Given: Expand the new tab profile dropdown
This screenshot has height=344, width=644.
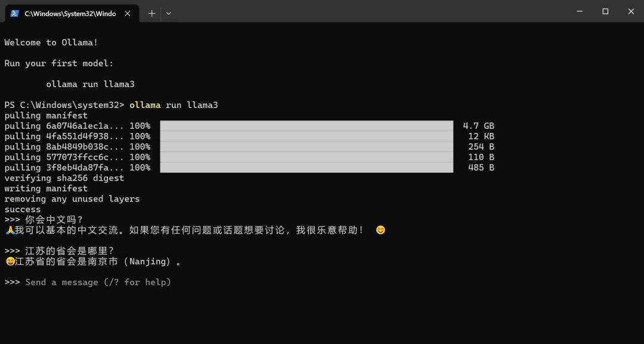Looking at the screenshot, I should [168, 14].
